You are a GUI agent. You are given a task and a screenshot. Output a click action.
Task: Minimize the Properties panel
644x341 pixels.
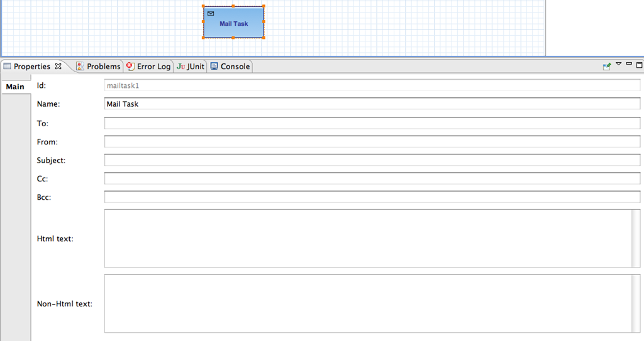(629, 64)
